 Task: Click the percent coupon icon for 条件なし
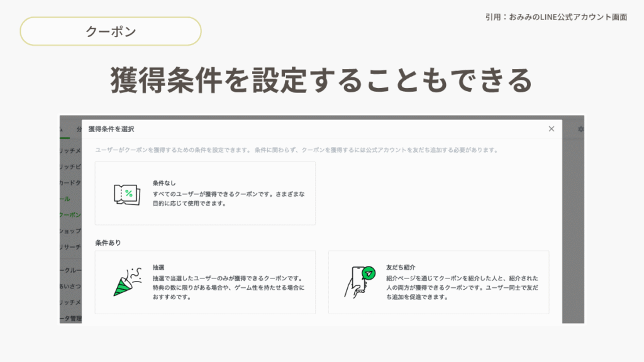click(x=126, y=194)
